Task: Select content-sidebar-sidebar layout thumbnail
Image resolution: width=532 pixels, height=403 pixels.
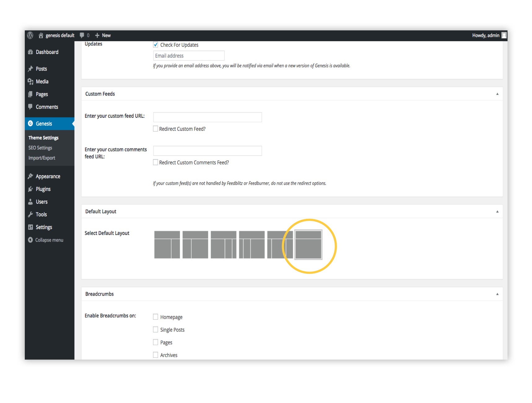Action: pyautogui.click(x=223, y=245)
